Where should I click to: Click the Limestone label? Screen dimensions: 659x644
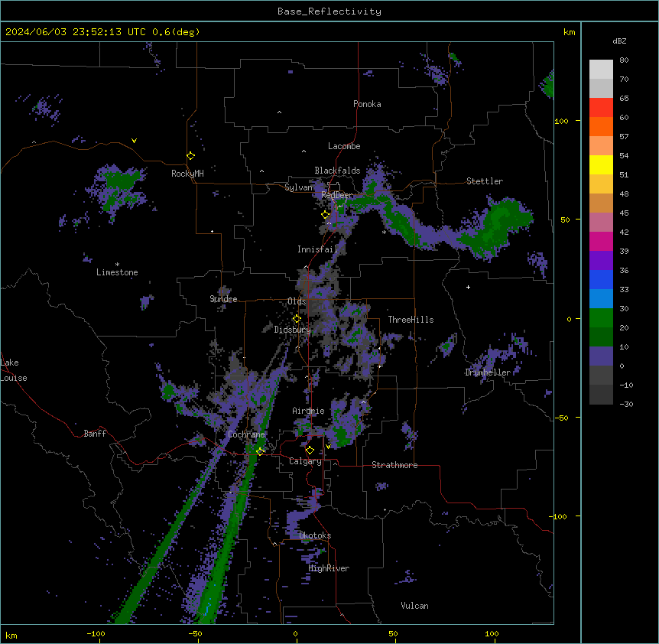tap(117, 272)
